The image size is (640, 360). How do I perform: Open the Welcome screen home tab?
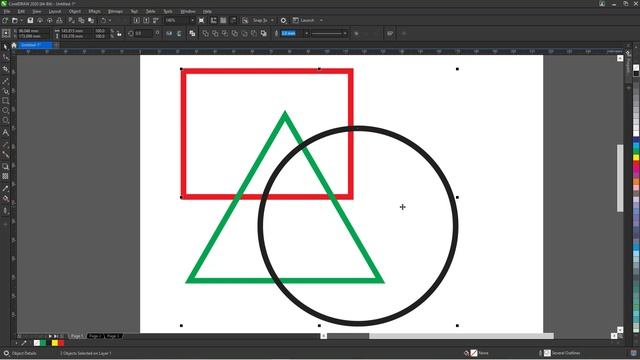point(14,45)
